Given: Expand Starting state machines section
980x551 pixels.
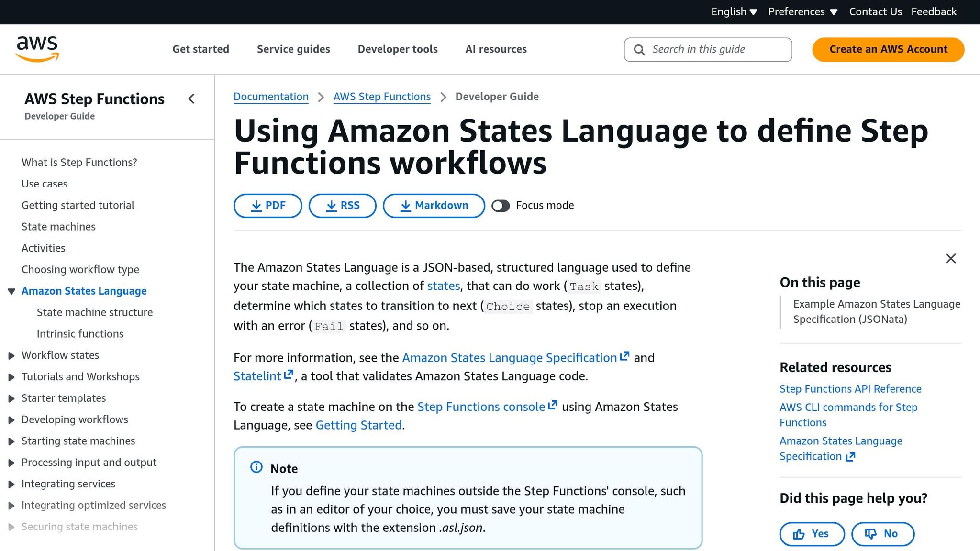Looking at the screenshot, I should [x=11, y=441].
